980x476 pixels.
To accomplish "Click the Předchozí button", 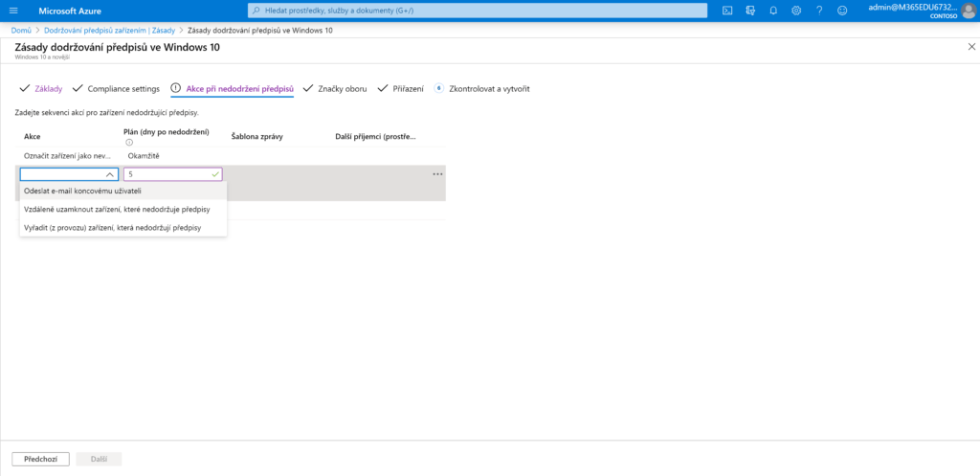I will 40,459.
